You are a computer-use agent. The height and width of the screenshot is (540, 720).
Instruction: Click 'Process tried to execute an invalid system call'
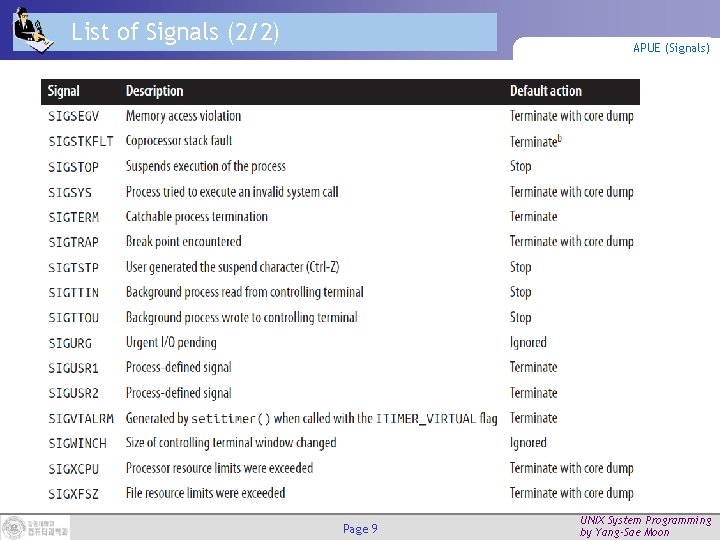(232, 192)
